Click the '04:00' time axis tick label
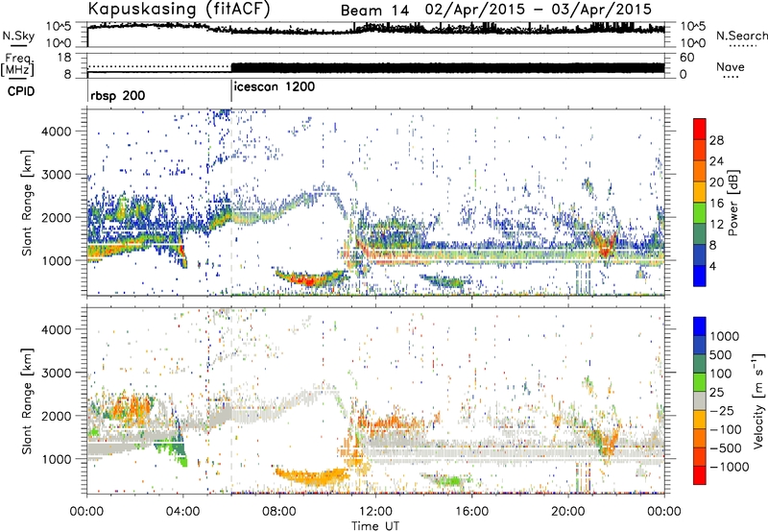 (183, 512)
